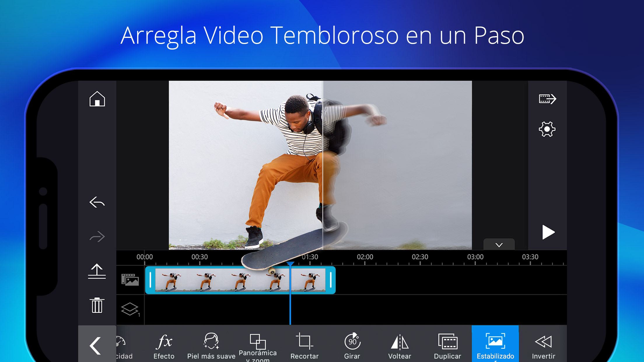The height and width of the screenshot is (362, 644).
Task: Jump to 00:00 on timeline ruler
Action: [x=145, y=257]
